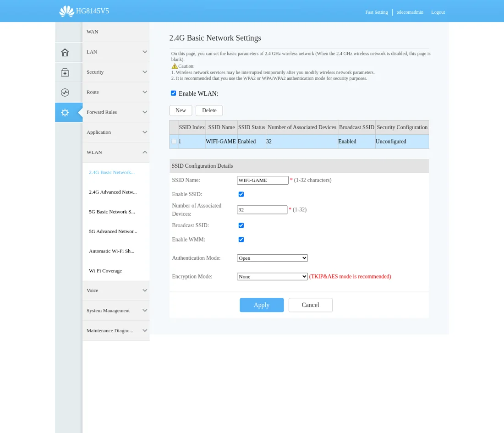Open 5G Basic Network Settings menu item

(x=112, y=212)
